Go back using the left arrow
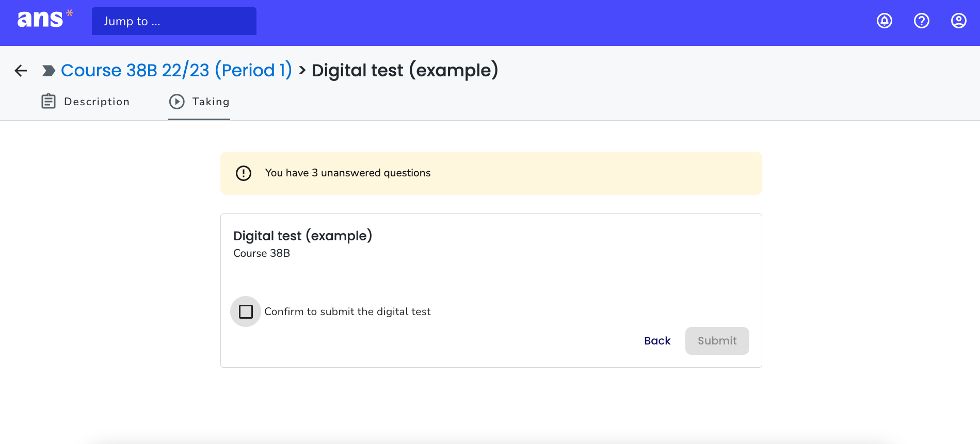This screenshot has height=444, width=980. tap(21, 71)
